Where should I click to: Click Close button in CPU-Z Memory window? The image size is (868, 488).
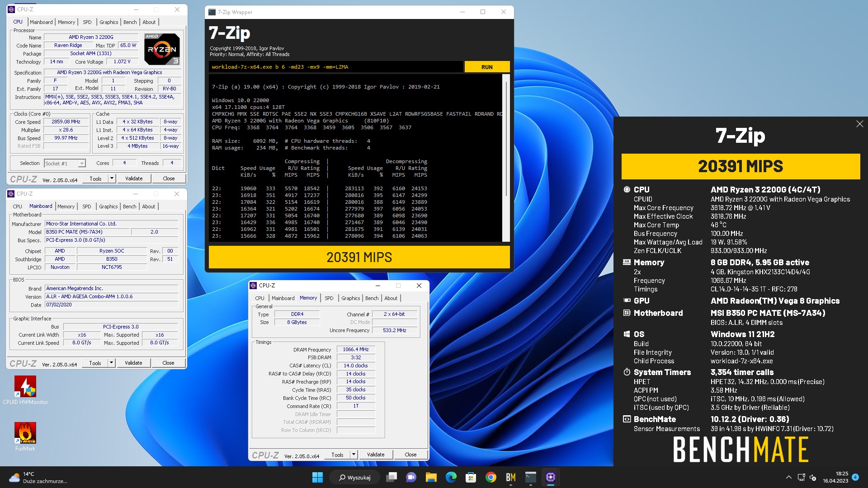coord(410,455)
